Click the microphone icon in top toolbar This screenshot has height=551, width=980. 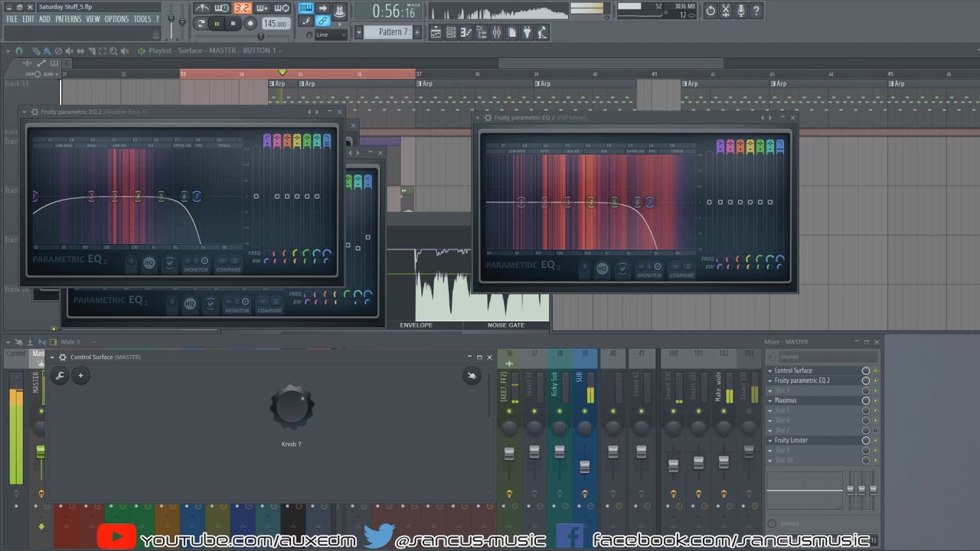click(741, 11)
